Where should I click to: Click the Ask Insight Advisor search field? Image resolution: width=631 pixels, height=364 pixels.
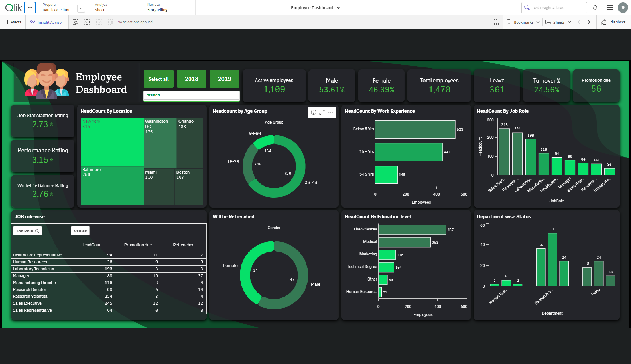point(554,7)
